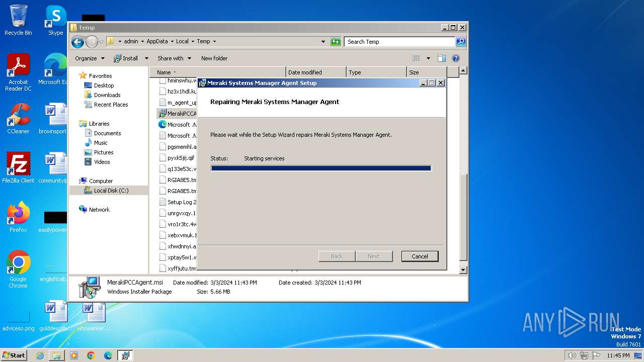Open Explorer help question mark icon
Viewport: 644px width, 362px height.
(x=456, y=58)
